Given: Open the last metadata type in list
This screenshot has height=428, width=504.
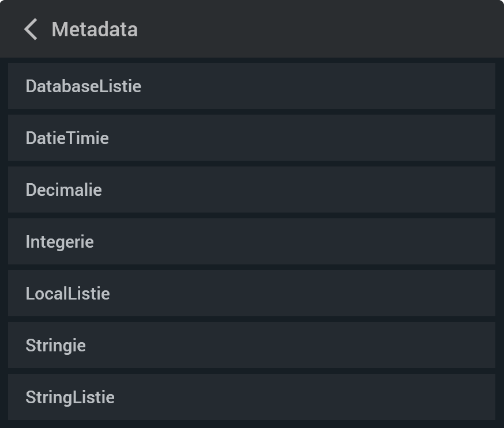Looking at the screenshot, I should (251, 397).
